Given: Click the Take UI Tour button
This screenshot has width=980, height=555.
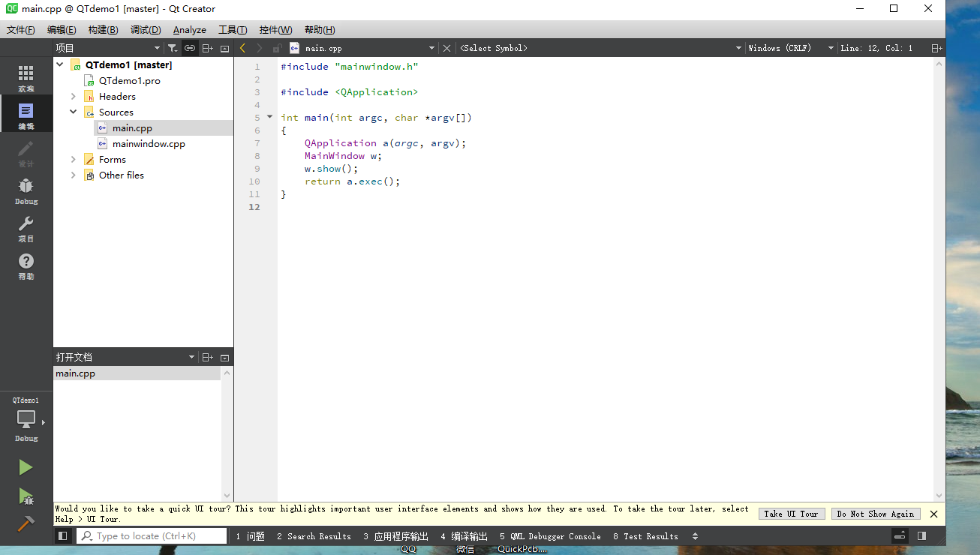Looking at the screenshot, I should (791, 514).
